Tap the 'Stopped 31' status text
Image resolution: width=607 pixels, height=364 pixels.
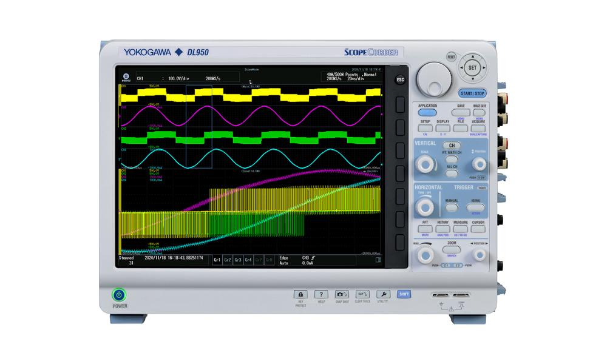(127, 260)
